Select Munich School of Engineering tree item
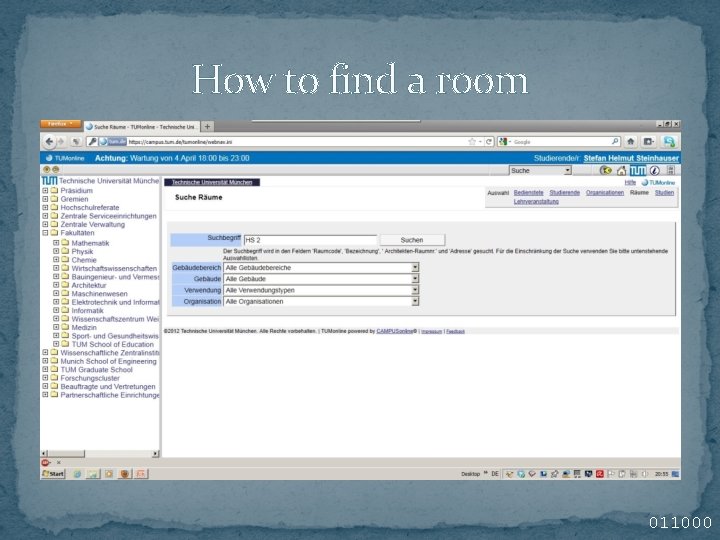The height and width of the screenshot is (540, 720). [x=109, y=361]
